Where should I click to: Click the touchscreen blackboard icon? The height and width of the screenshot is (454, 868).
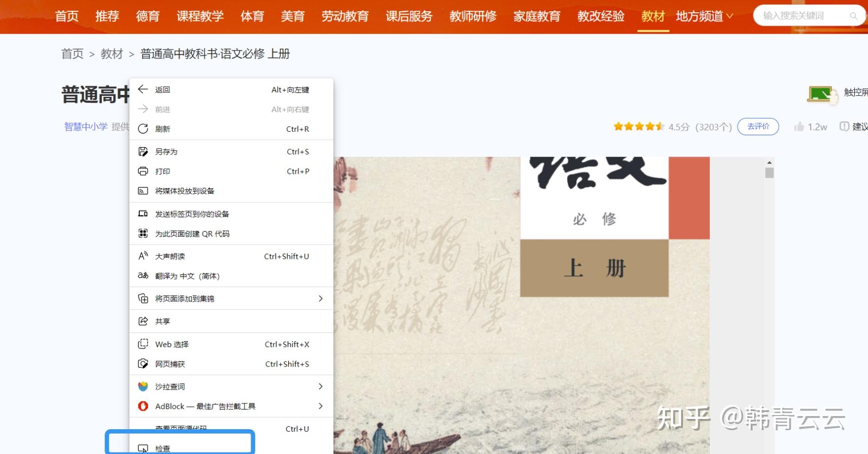pos(823,94)
